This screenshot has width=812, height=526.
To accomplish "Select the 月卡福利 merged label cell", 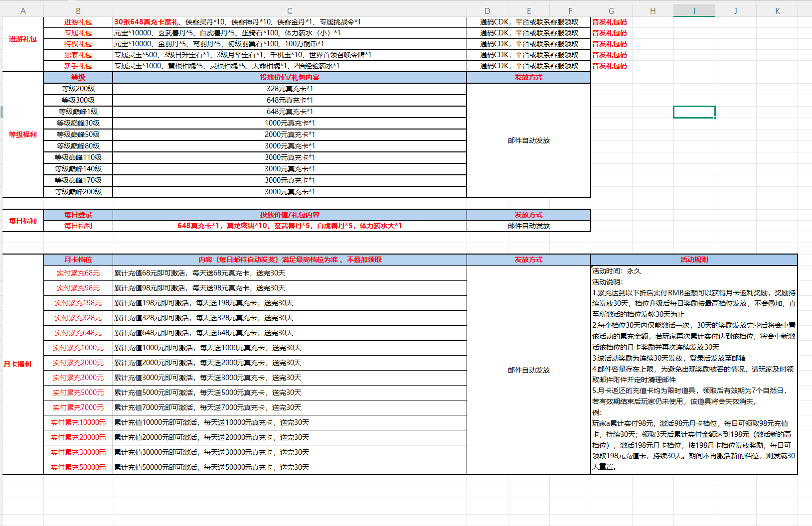I will 18,364.
